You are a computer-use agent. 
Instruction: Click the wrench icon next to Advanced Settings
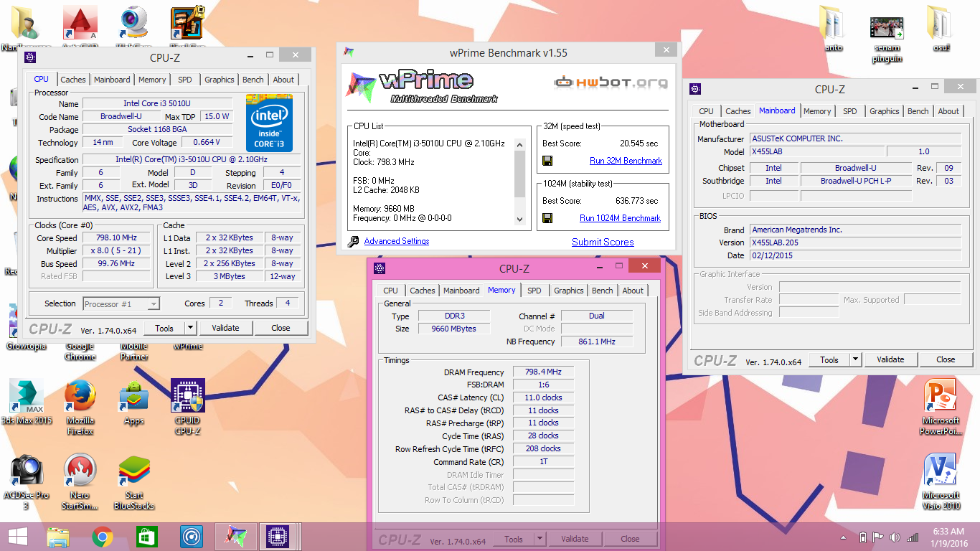pyautogui.click(x=353, y=242)
